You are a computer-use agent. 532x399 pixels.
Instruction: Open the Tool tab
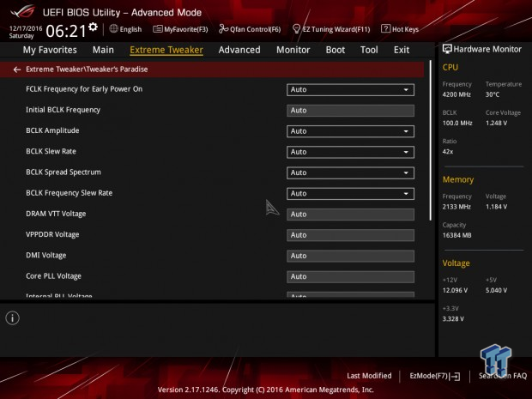[x=369, y=50]
